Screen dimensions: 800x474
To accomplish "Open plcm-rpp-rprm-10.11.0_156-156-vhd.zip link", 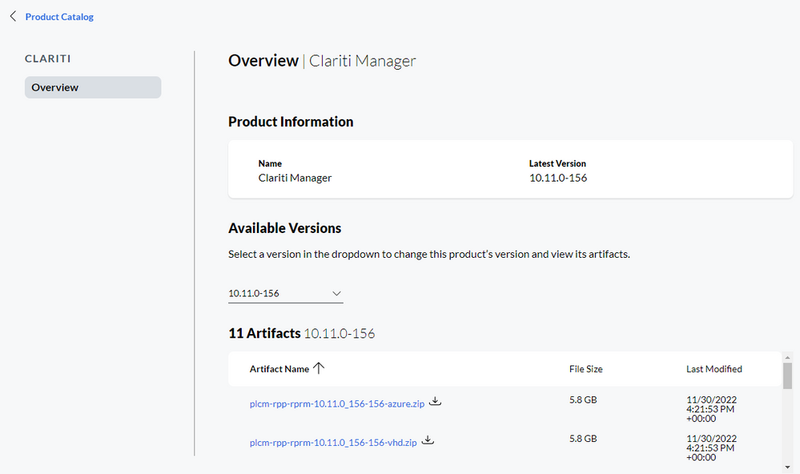I will pos(333,442).
